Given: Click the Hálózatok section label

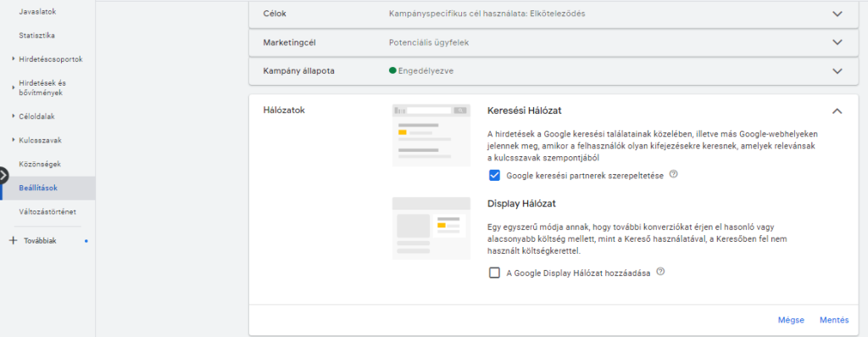Looking at the screenshot, I should (x=283, y=110).
